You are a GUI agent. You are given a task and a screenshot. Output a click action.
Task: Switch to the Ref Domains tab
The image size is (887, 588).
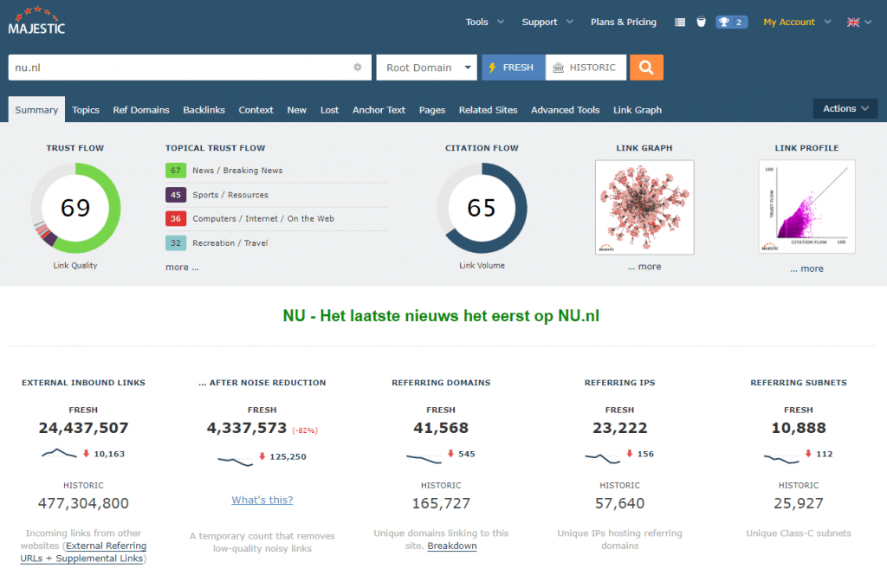pyautogui.click(x=141, y=110)
